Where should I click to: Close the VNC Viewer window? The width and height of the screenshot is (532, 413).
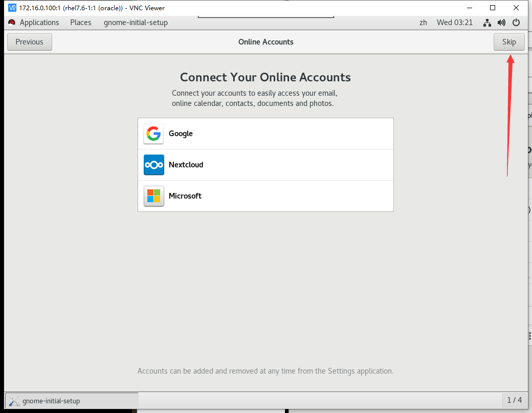[x=516, y=8]
